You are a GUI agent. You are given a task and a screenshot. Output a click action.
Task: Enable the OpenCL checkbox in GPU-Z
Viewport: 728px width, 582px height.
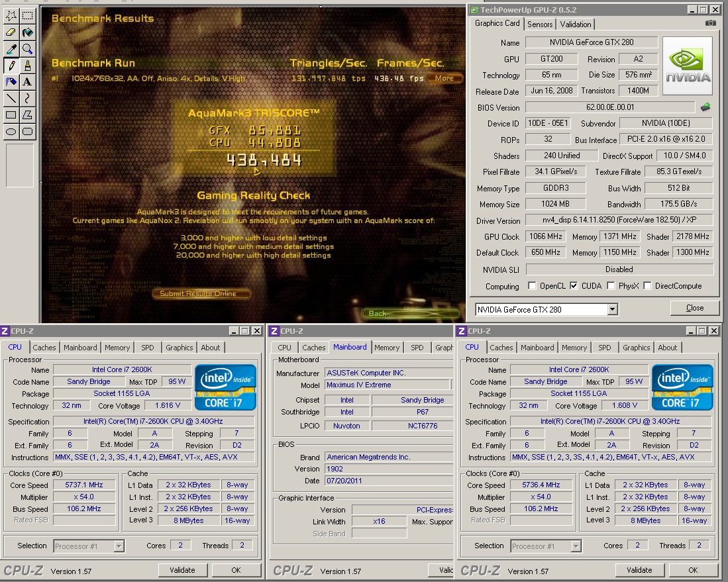[x=532, y=286]
